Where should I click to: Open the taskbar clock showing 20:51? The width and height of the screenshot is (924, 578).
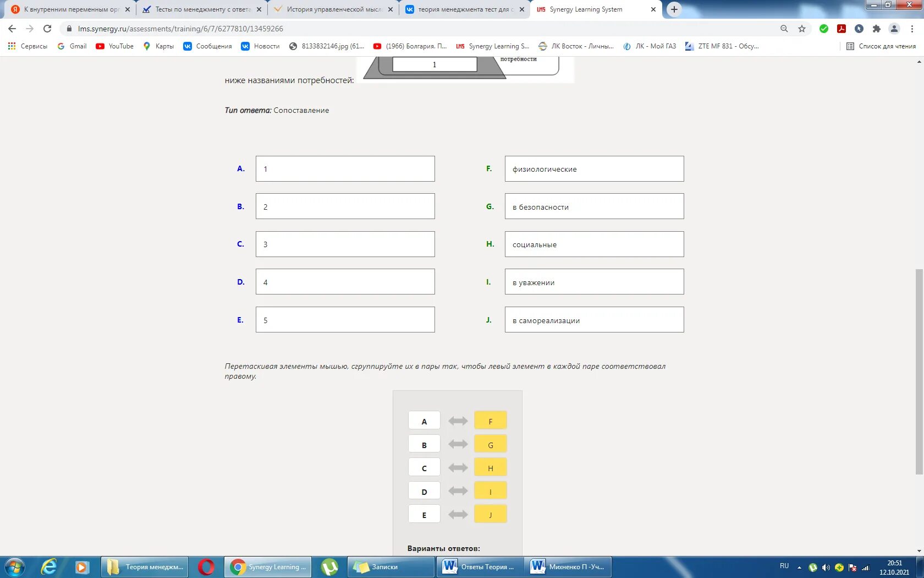894,568
